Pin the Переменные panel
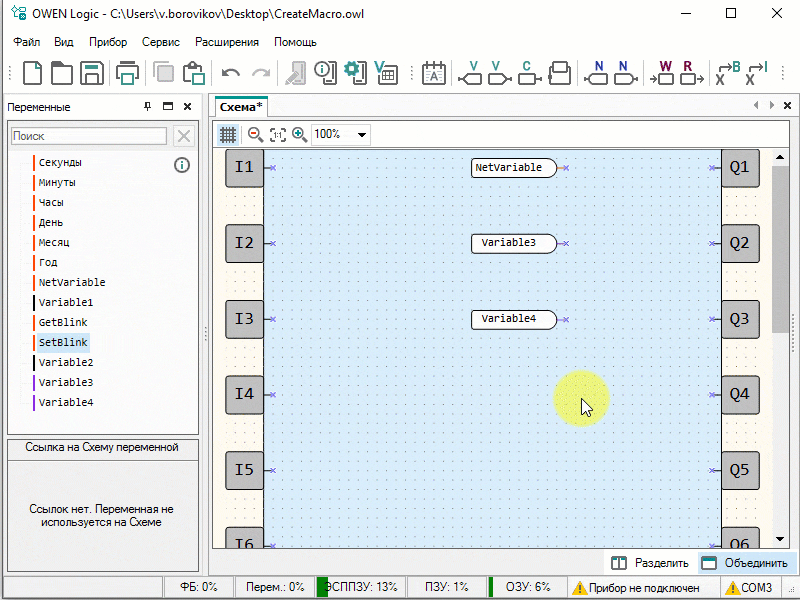This screenshot has width=800, height=600. 148,107
